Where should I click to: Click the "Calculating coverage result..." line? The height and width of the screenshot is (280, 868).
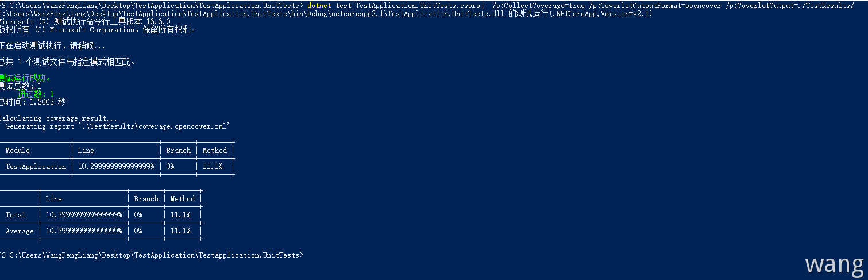[57, 118]
